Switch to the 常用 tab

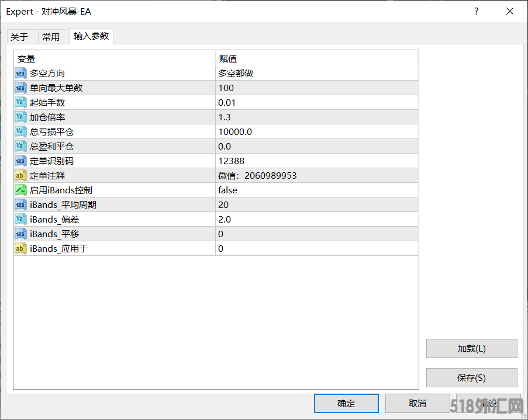coord(51,37)
